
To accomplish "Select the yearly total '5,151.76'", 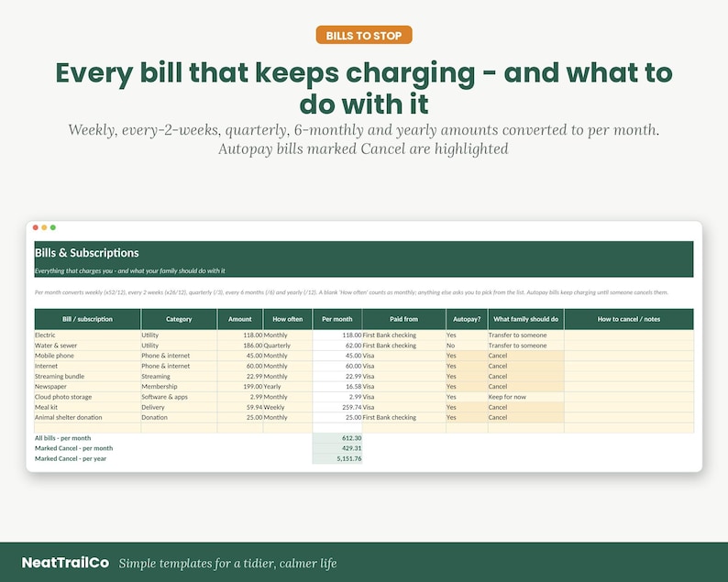I will [x=337, y=458].
